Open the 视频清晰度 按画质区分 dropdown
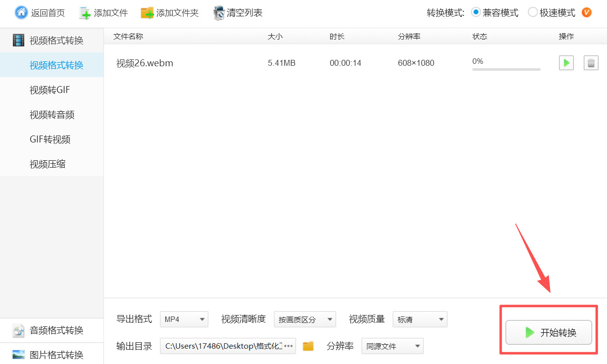This screenshot has width=607, height=364. click(305, 319)
